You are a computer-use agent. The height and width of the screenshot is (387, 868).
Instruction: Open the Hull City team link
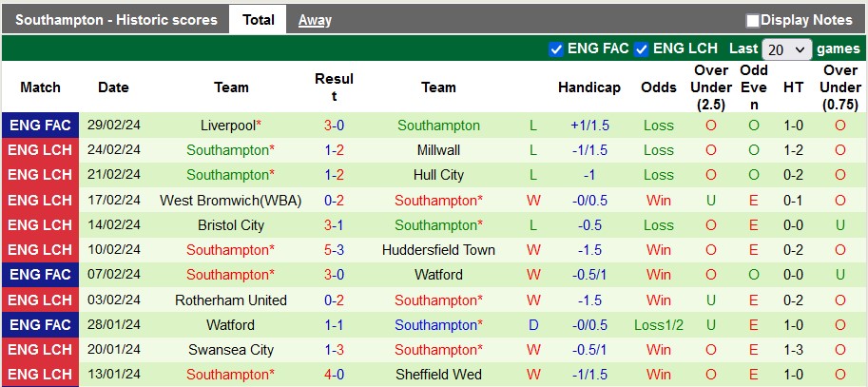[x=438, y=175]
